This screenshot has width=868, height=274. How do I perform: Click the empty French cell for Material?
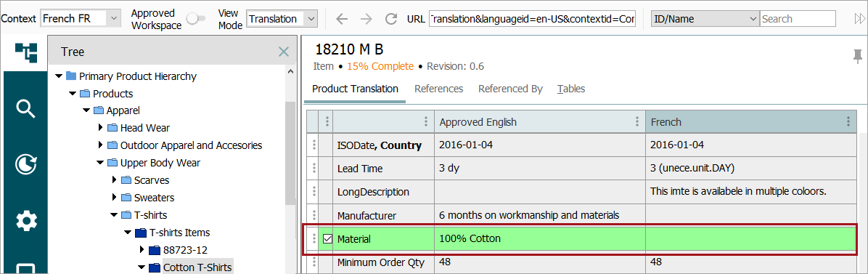(x=750, y=239)
